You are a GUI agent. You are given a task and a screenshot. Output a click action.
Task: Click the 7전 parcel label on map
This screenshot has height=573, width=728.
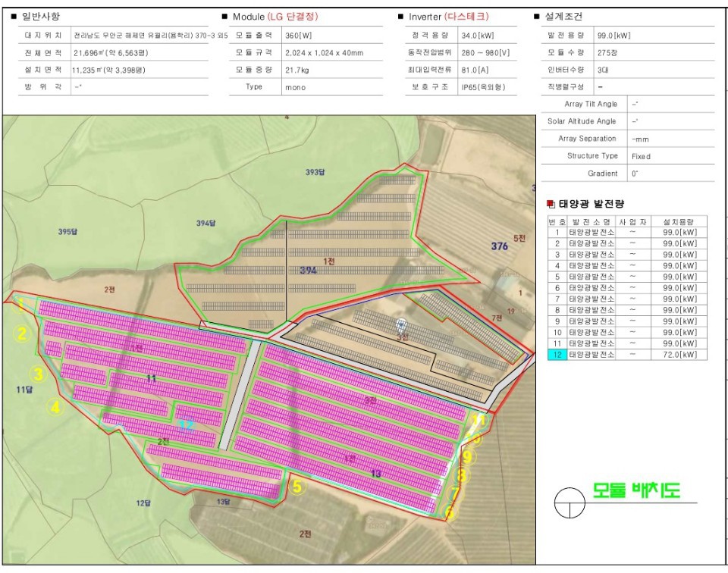tap(497, 318)
